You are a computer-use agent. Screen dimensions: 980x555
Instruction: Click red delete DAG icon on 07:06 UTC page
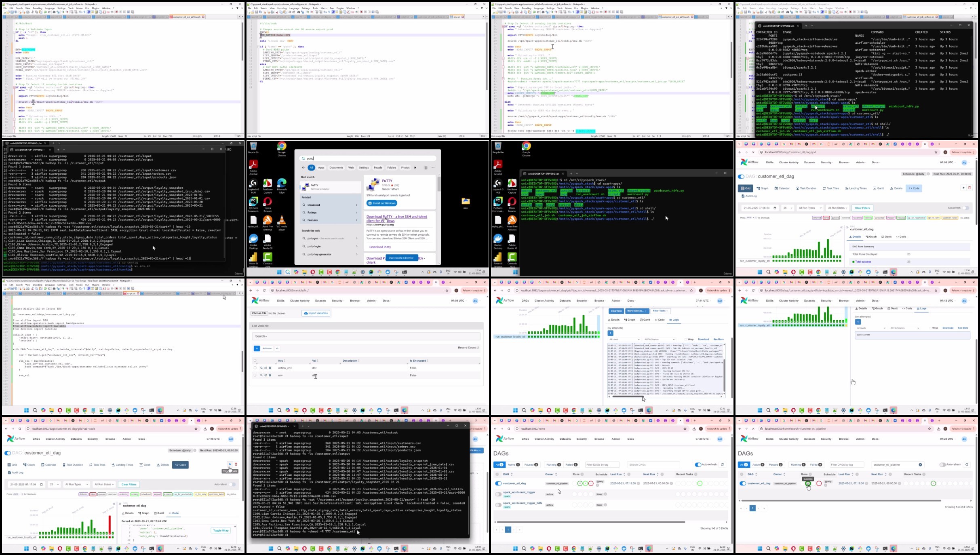click(x=969, y=188)
